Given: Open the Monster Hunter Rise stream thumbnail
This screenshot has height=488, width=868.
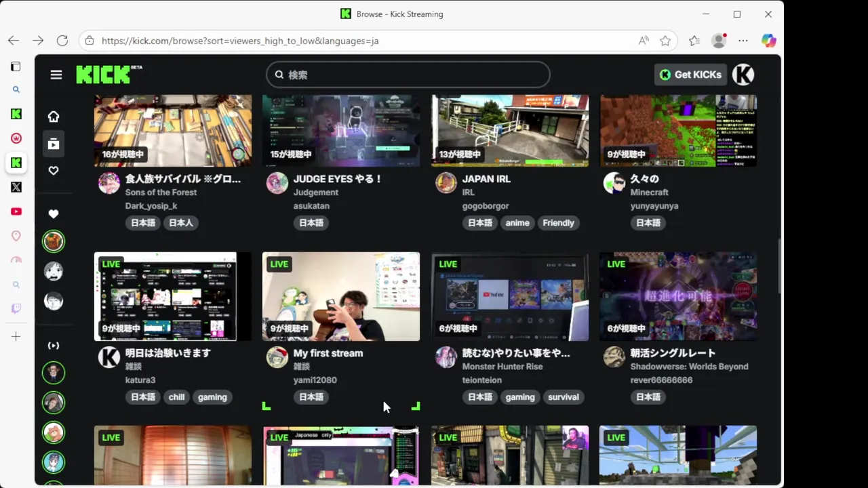Looking at the screenshot, I should 510,296.
